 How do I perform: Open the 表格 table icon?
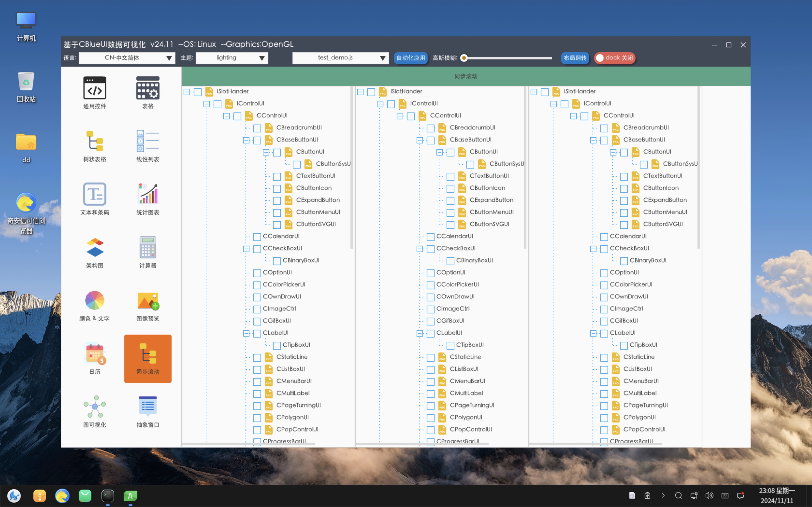point(148,88)
